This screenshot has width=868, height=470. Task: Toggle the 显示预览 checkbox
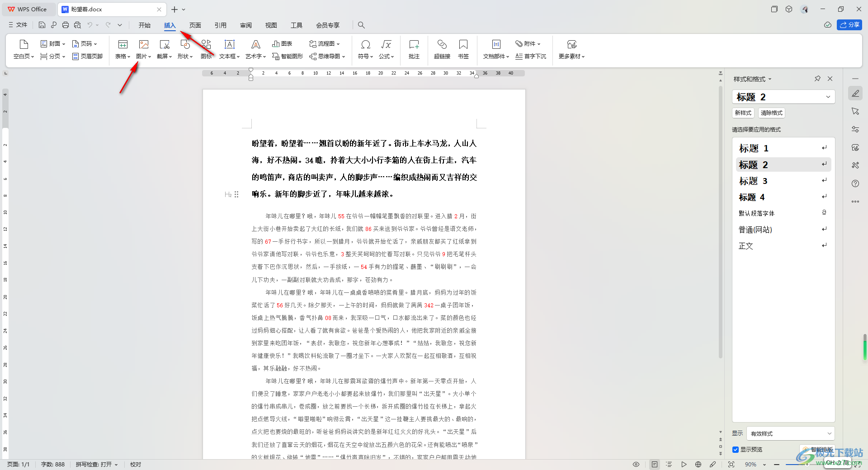[736, 450]
